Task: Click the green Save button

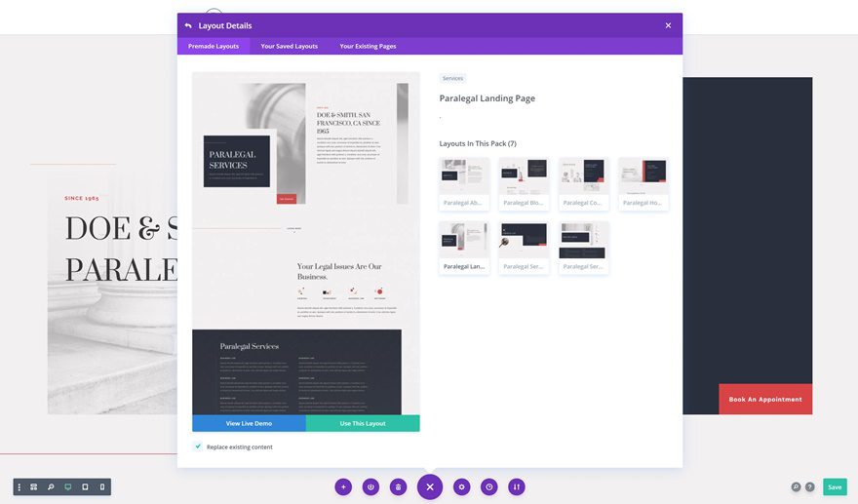Action: pos(835,487)
